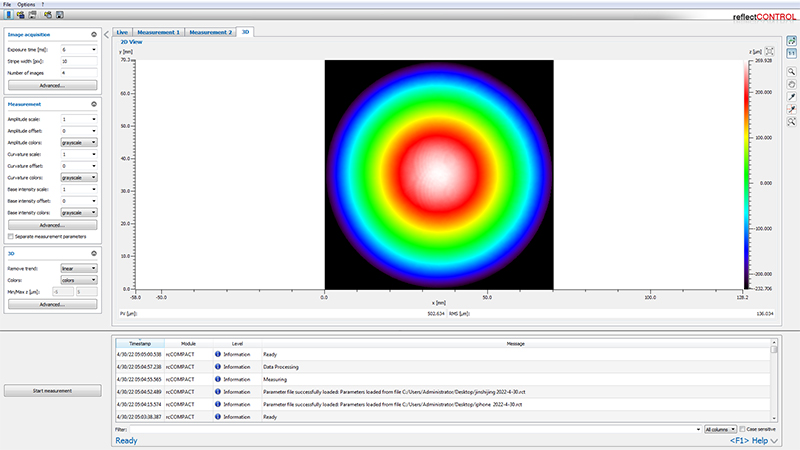Select the zoom magnifier tool

point(791,73)
